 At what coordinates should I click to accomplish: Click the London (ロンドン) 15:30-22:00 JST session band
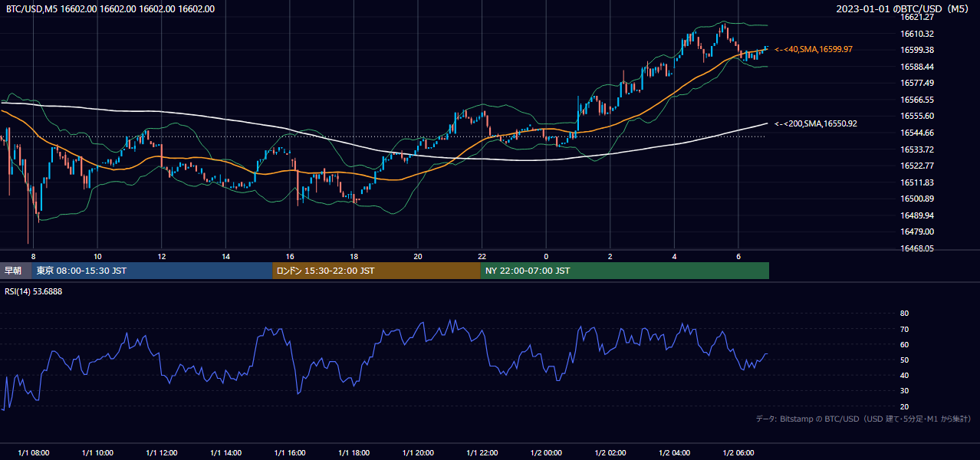[377, 271]
